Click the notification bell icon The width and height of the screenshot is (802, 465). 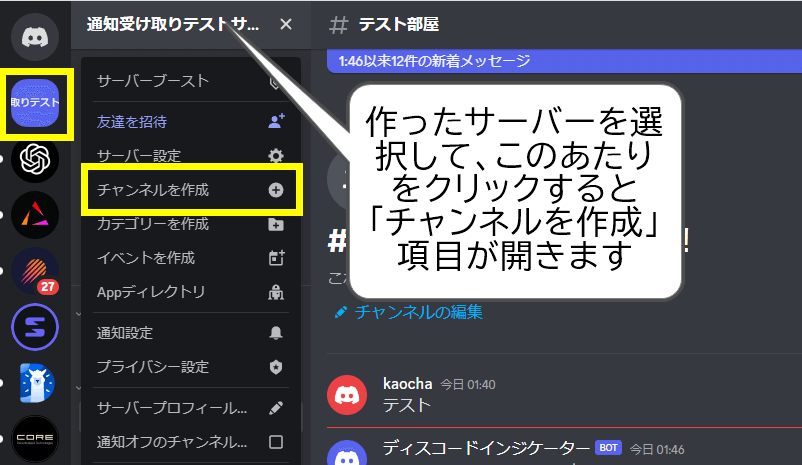pos(276,333)
